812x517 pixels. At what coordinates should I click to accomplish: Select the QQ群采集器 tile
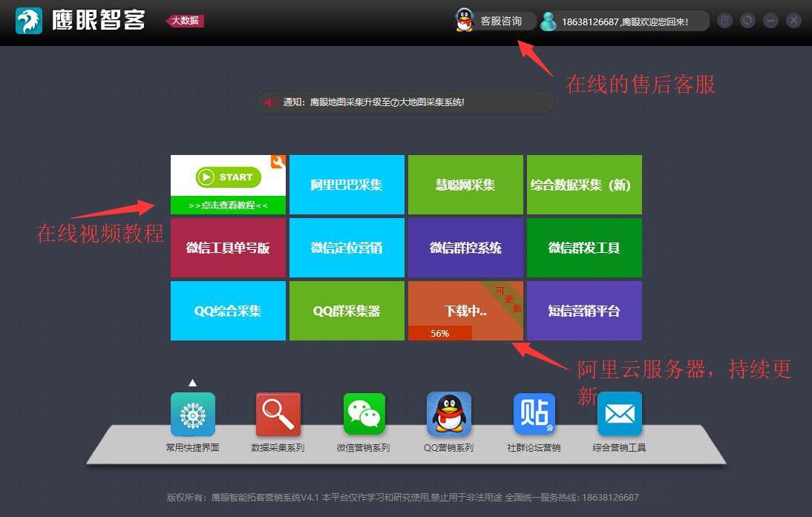pyautogui.click(x=347, y=311)
